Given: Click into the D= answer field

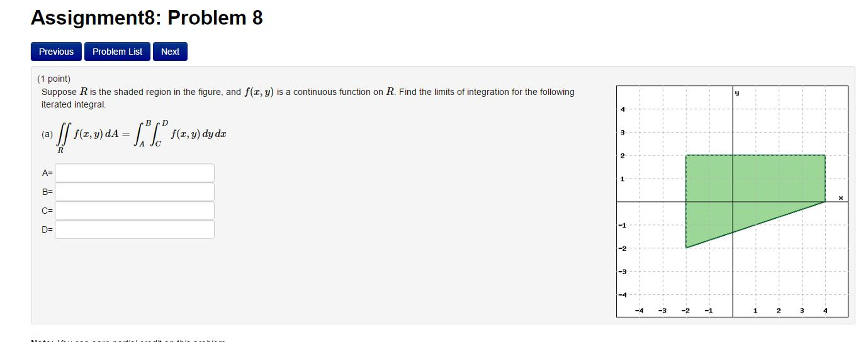Looking at the screenshot, I should tap(134, 230).
